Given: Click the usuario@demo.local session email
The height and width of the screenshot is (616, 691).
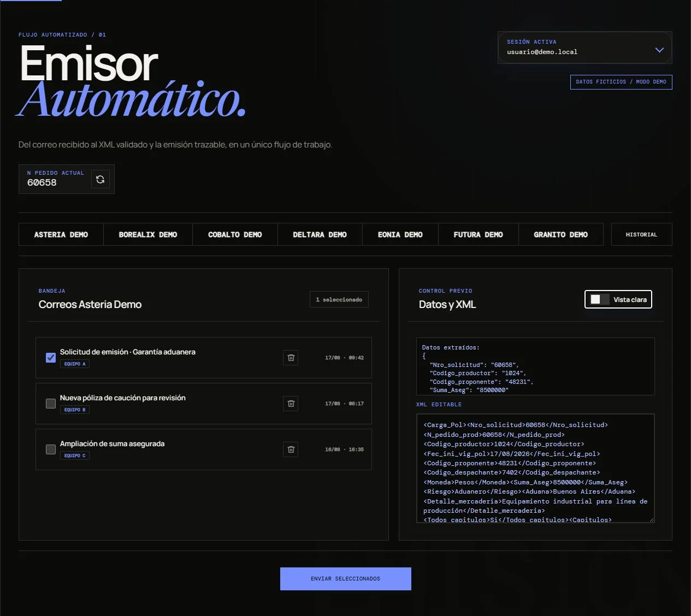Looking at the screenshot, I should click(542, 52).
